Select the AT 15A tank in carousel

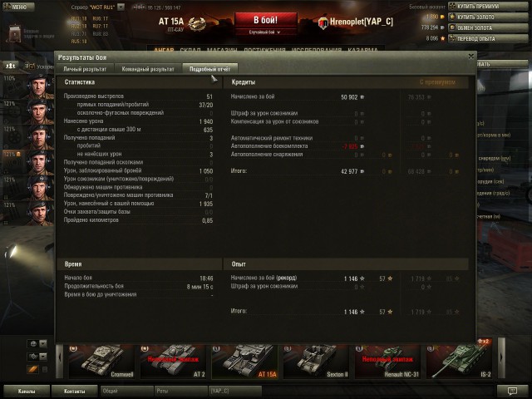[245, 362]
